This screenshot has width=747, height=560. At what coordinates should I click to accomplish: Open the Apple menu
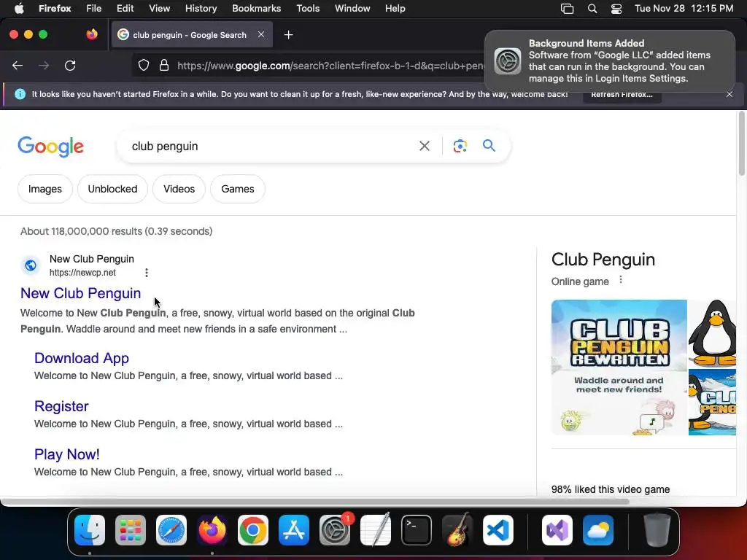19,8
